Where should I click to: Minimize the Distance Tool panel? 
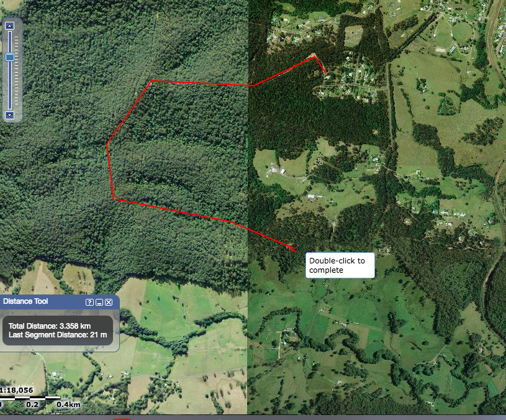(99, 302)
